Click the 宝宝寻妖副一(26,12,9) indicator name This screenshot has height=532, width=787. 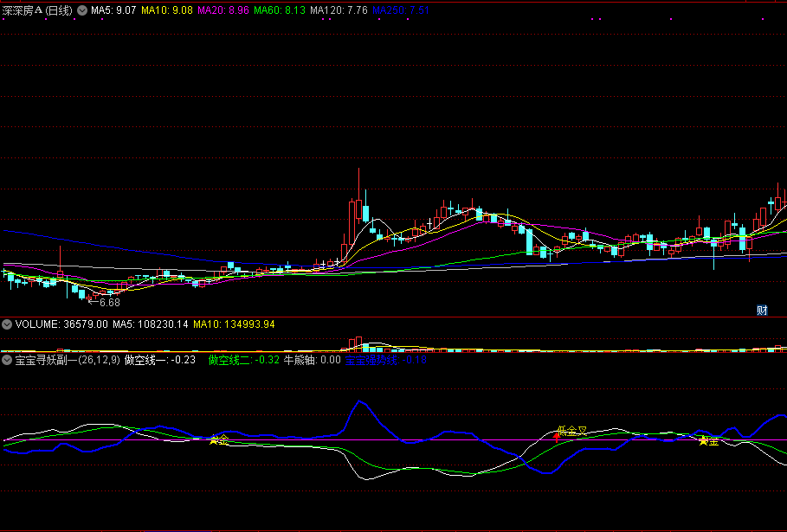67,359
